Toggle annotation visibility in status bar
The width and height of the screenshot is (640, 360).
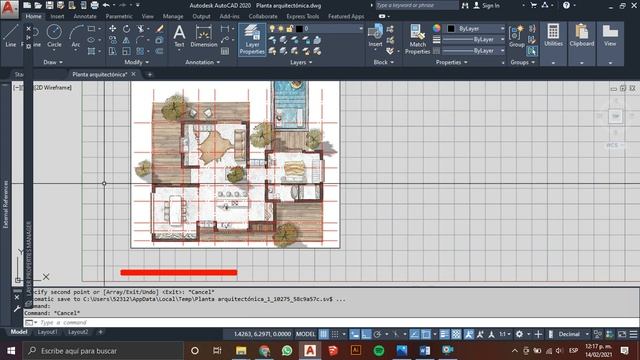pos(469,334)
